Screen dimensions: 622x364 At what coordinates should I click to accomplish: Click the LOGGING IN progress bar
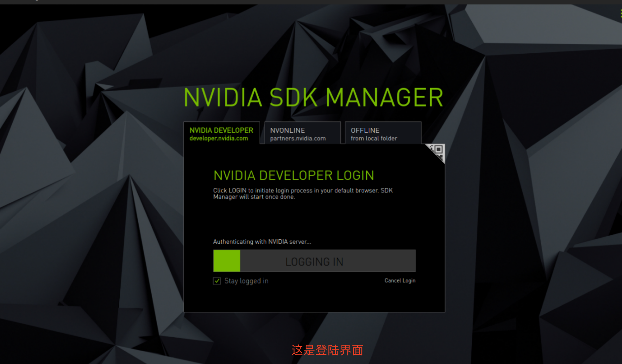(x=314, y=261)
